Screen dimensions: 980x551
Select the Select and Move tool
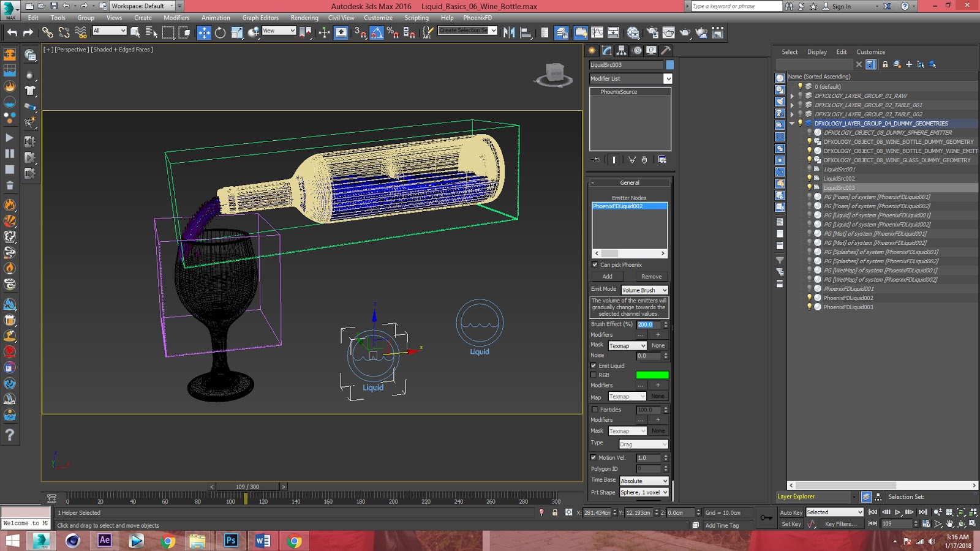203,32
